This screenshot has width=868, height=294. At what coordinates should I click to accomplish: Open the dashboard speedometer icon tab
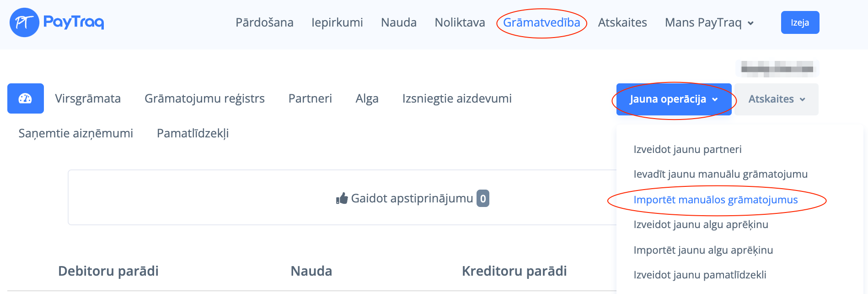[25, 98]
